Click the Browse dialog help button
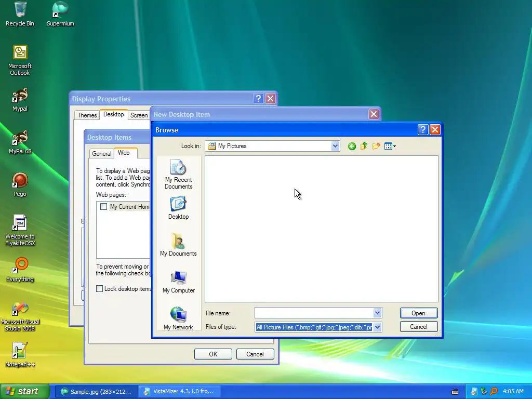532x399 pixels. tap(423, 129)
